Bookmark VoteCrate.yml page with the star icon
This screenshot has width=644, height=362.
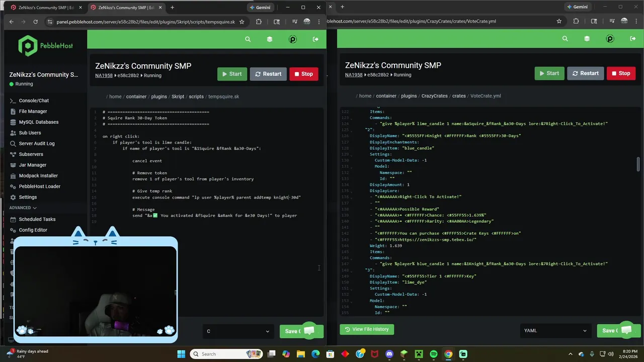click(x=559, y=21)
